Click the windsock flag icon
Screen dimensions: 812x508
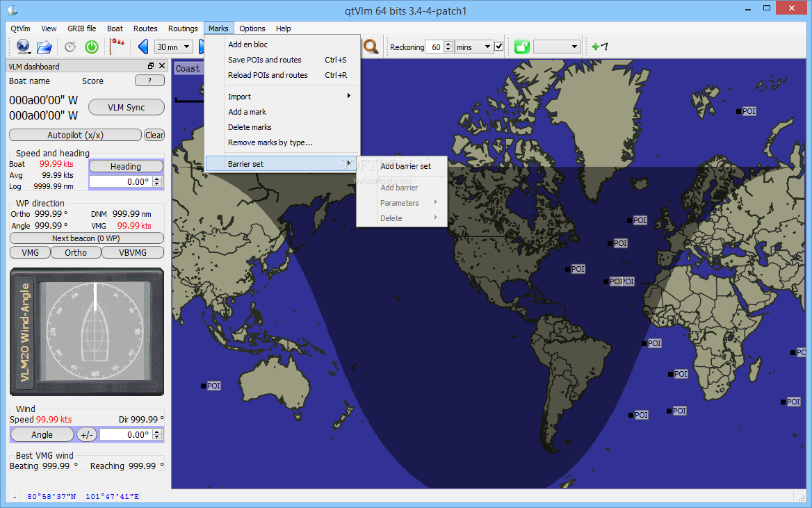pos(117,46)
